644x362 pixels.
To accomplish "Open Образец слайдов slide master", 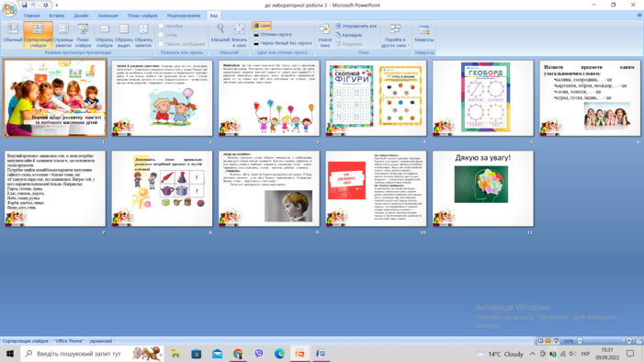I will 105,35.
